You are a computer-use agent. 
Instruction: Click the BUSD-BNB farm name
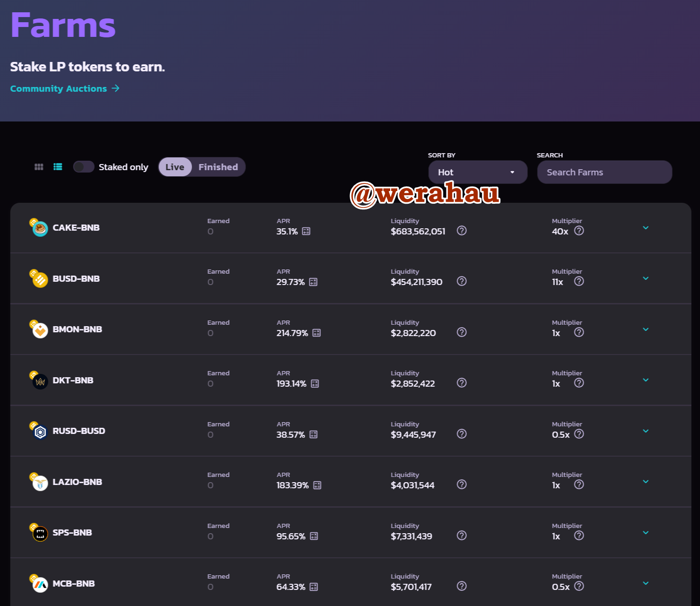[76, 278]
